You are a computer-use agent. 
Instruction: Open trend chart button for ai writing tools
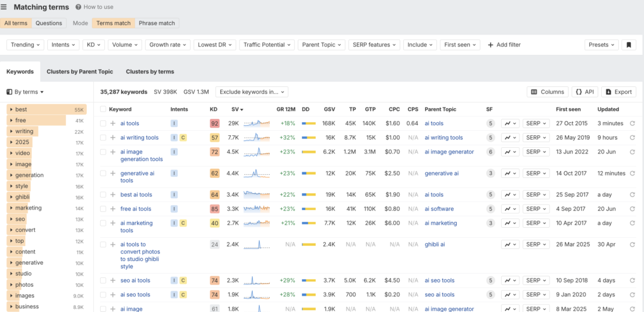tap(511, 138)
